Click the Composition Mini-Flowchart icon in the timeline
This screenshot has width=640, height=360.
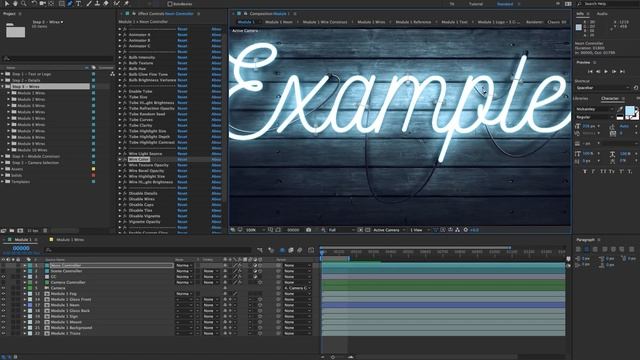click(260, 250)
